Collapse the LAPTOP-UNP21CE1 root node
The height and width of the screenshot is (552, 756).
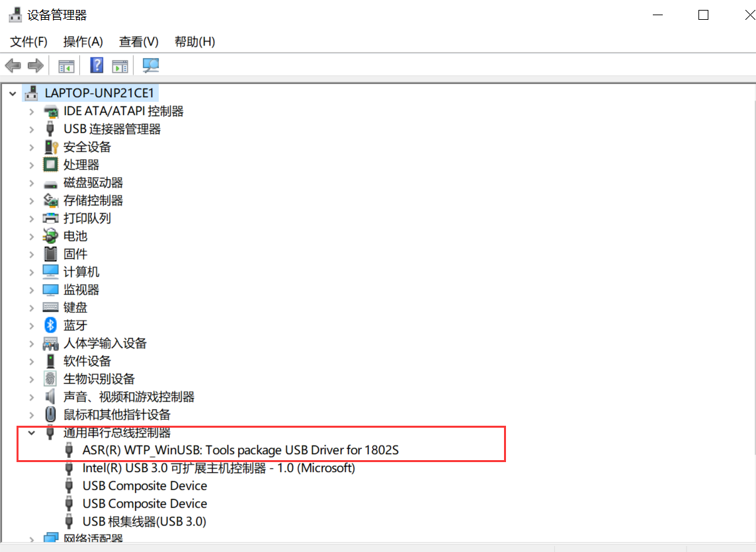(12, 94)
